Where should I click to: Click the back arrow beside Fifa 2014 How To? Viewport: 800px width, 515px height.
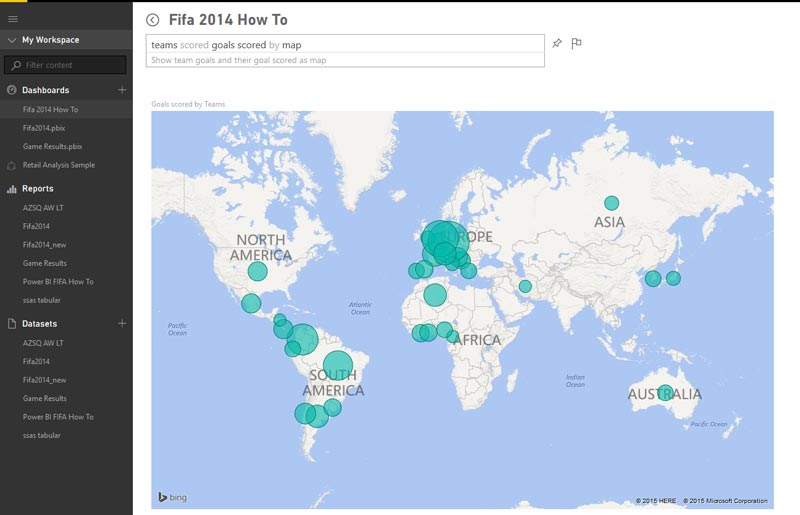pos(153,20)
